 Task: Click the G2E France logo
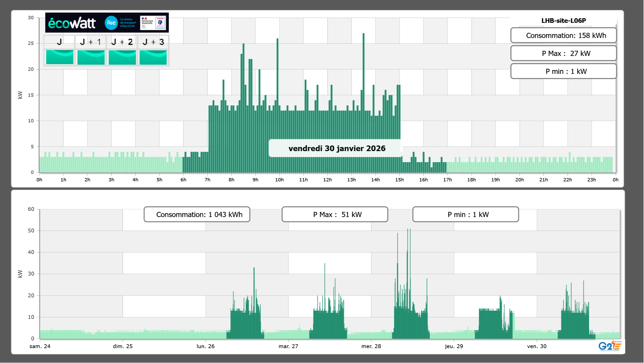(x=610, y=346)
